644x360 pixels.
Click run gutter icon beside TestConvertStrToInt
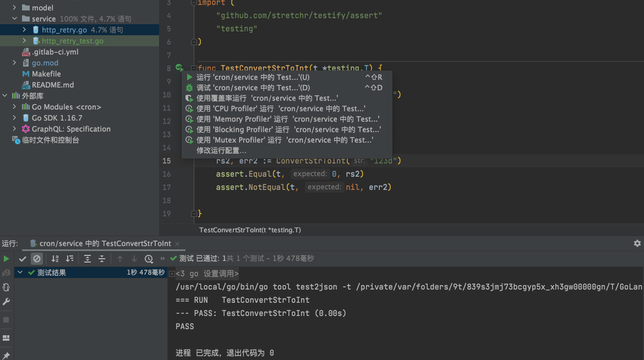179,68
